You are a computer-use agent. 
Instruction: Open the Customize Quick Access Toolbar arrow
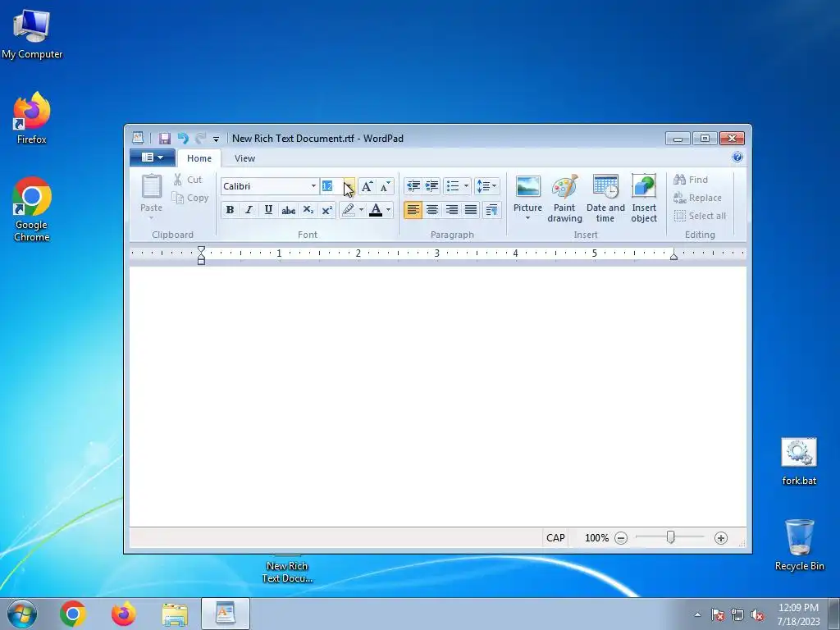[216, 139]
